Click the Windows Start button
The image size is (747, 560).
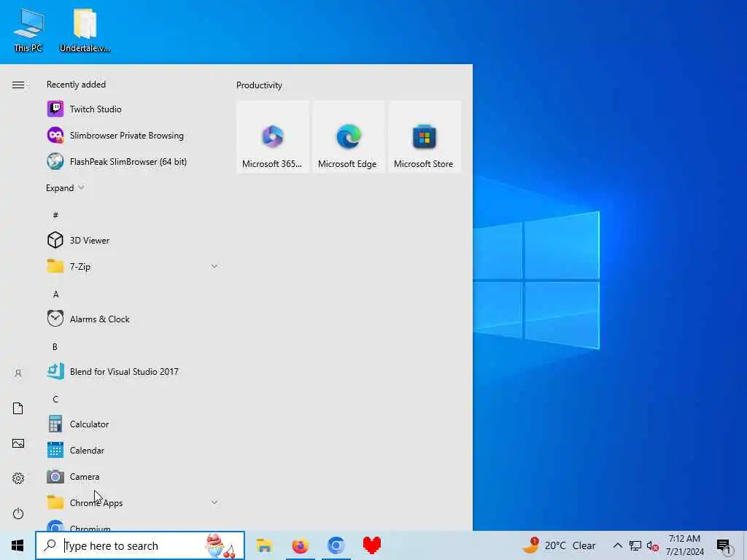(x=18, y=545)
